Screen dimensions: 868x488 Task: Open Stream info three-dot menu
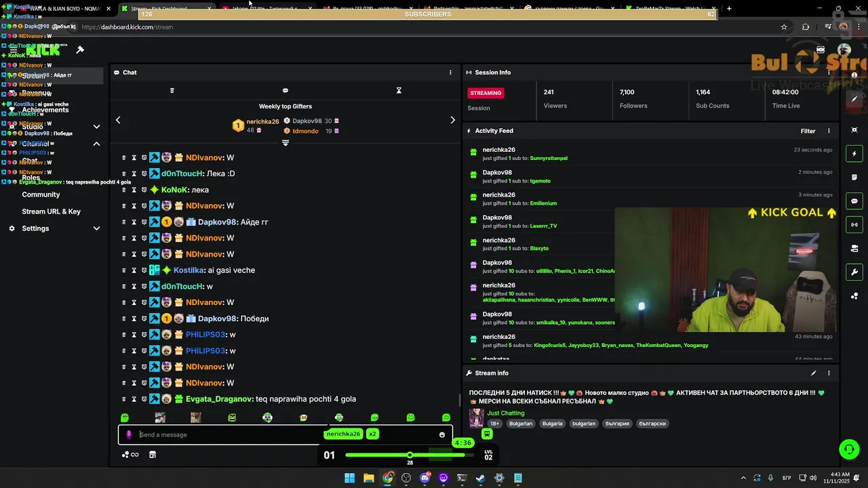[829, 373]
